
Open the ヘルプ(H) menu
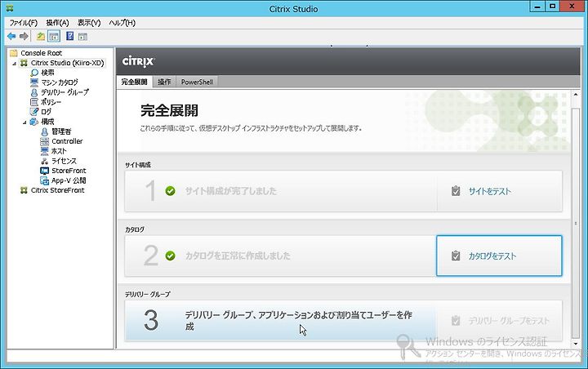click(122, 23)
